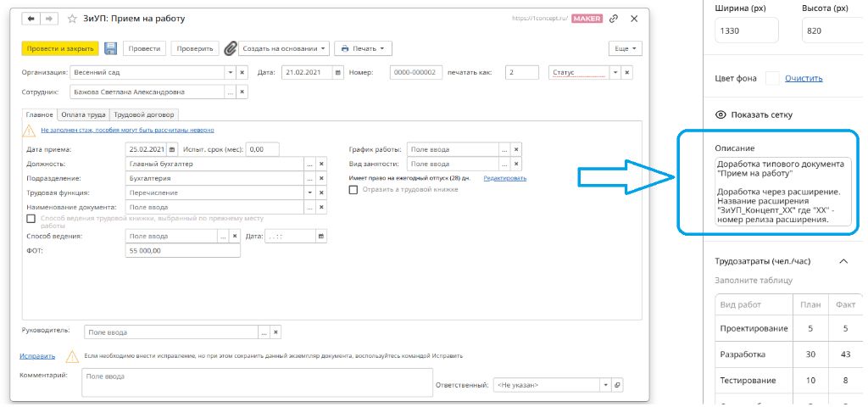Expand the Организация dropdown arrow
Image resolution: width=868 pixels, height=407 pixels.
pyautogui.click(x=230, y=73)
